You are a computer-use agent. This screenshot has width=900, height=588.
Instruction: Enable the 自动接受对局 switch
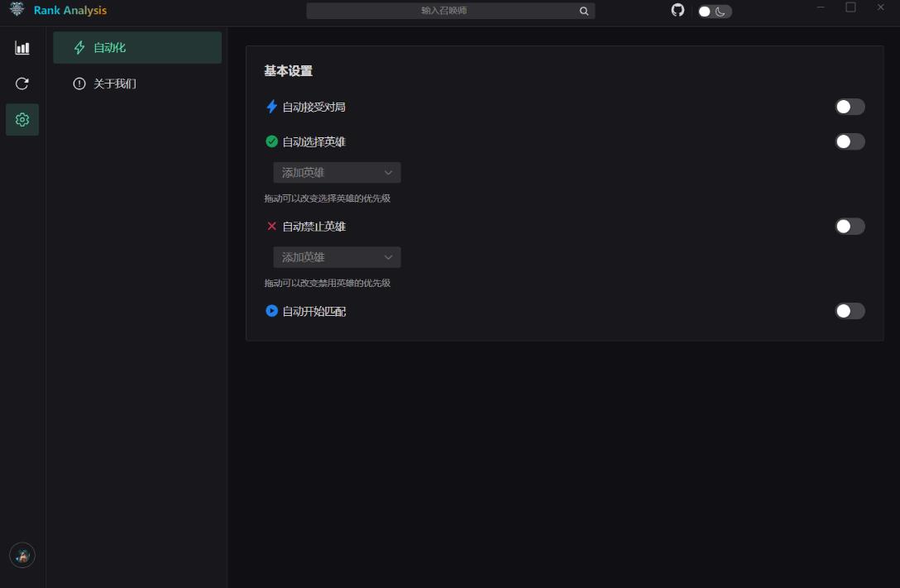click(x=850, y=107)
